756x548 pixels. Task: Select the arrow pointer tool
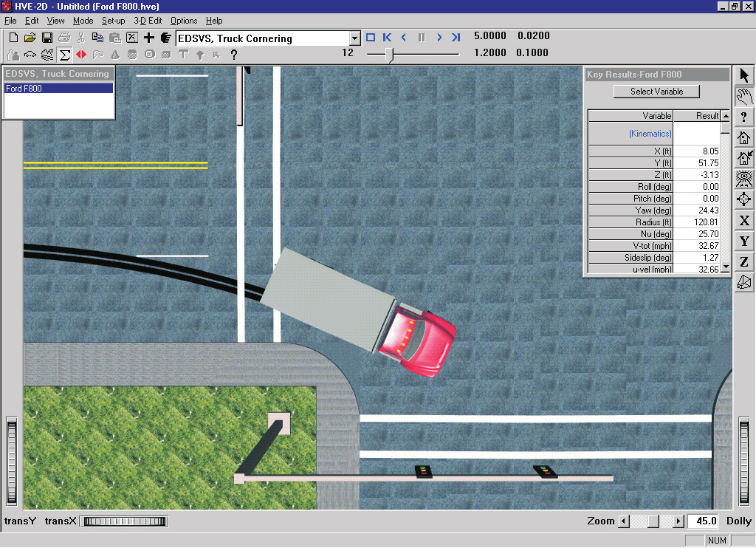pyautogui.click(x=744, y=75)
